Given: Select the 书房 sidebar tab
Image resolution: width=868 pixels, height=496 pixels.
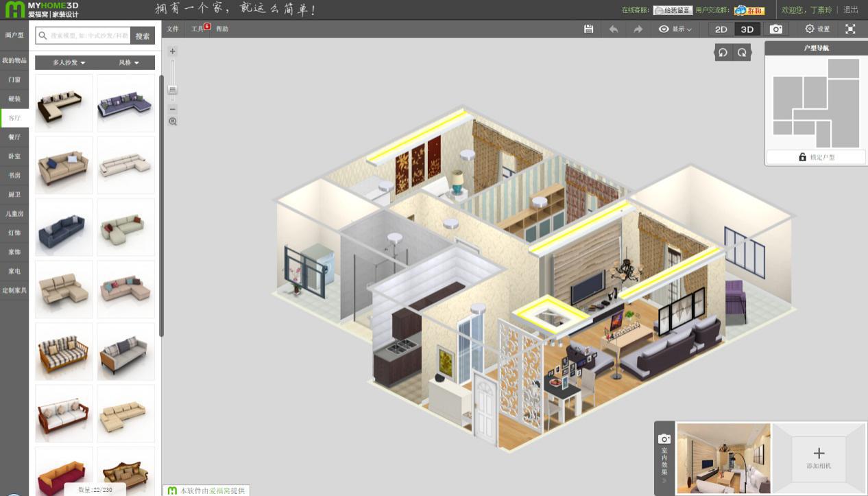Looking at the screenshot, I should click(x=14, y=176).
